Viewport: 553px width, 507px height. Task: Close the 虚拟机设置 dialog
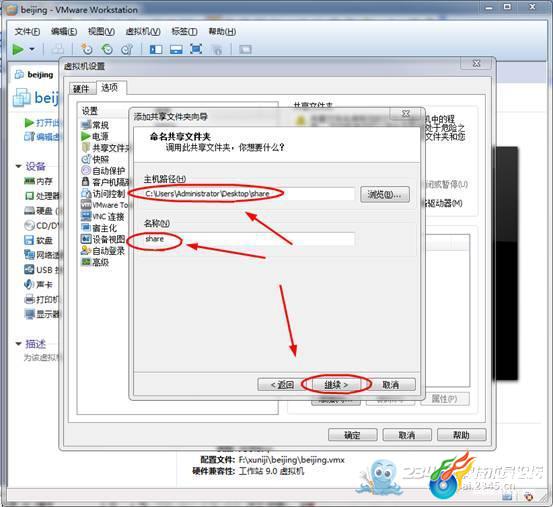[476, 63]
